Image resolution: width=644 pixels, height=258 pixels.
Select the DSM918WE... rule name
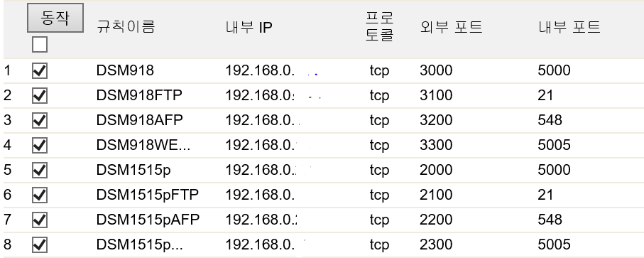click(143, 145)
